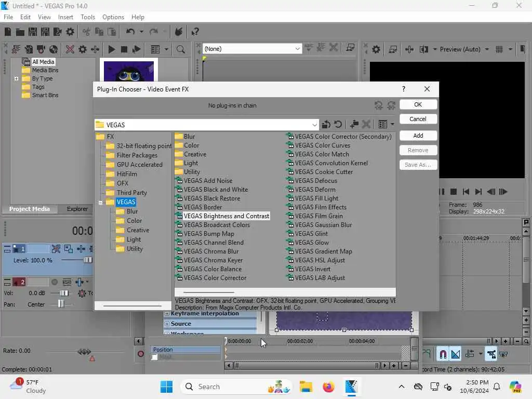Screen dimensions: 532x399
Task: Expand the Source section
Action: (x=167, y=324)
